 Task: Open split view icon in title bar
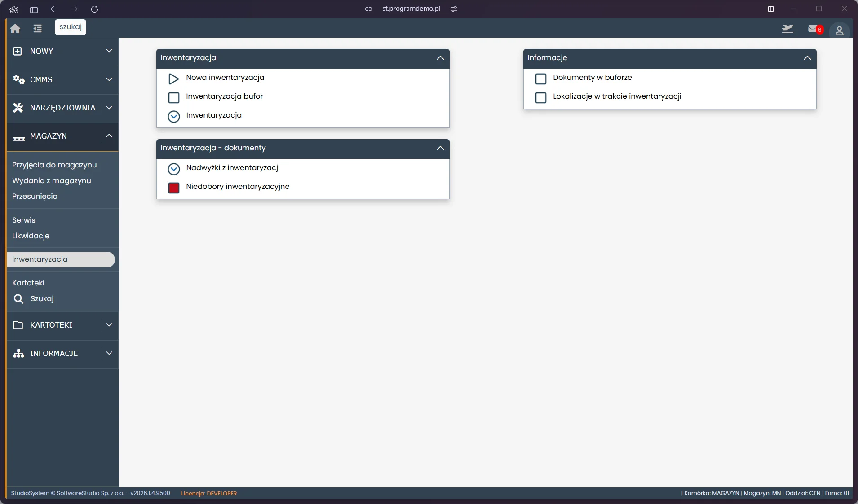click(x=771, y=9)
